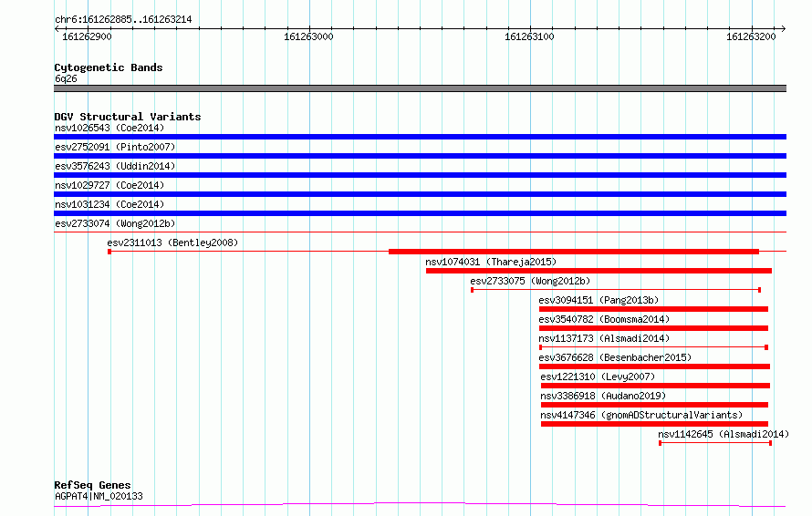The width and height of the screenshot is (812, 516).
Task: Click nsv4147346 (gnomADStructuralVariants) label
Action: (641, 415)
